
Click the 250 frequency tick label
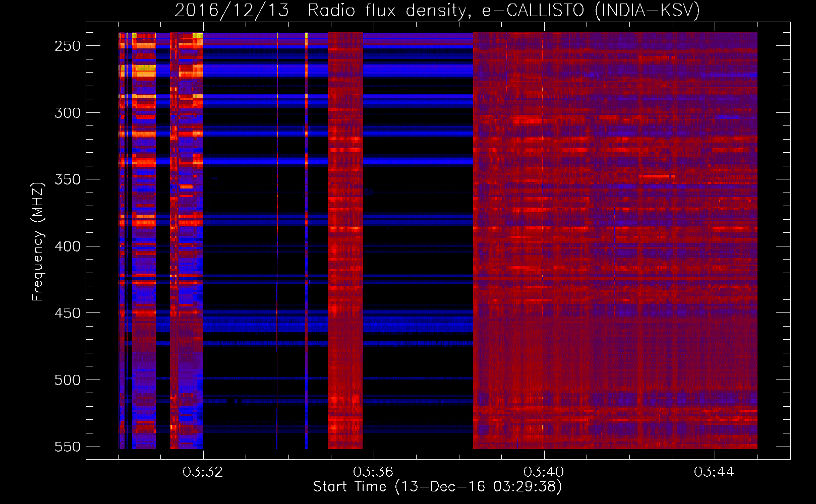click(68, 46)
